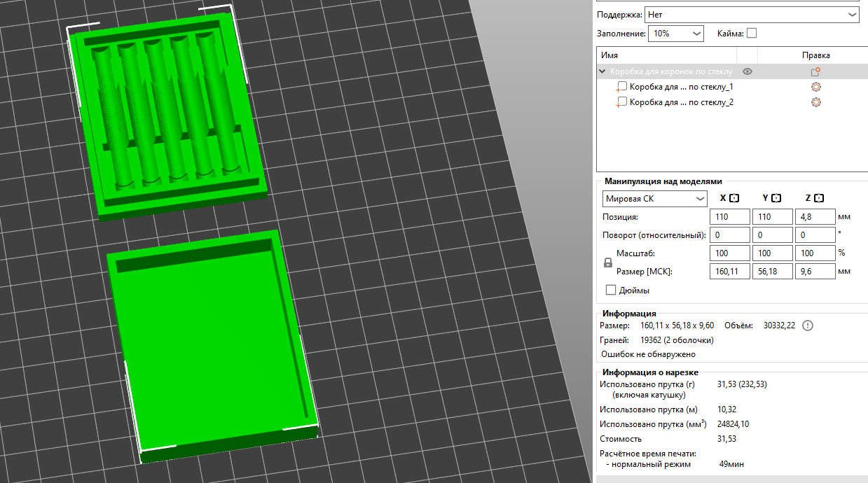Click the X axis mirror icon
The height and width of the screenshot is (483, 868).
[734, 199]
